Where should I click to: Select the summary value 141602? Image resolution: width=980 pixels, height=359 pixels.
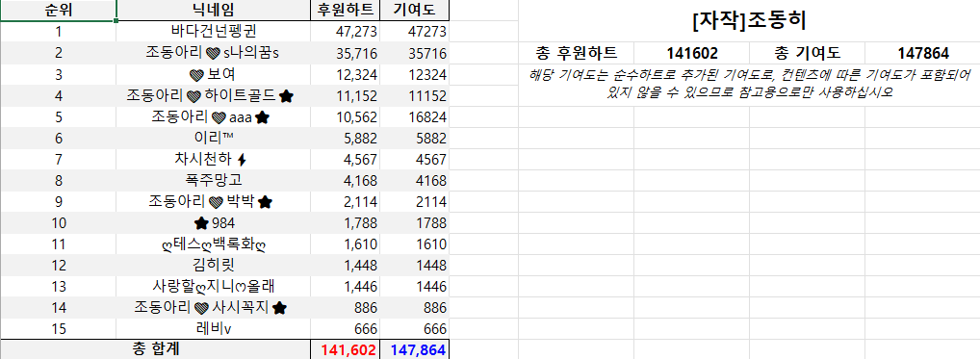point(692,53)
